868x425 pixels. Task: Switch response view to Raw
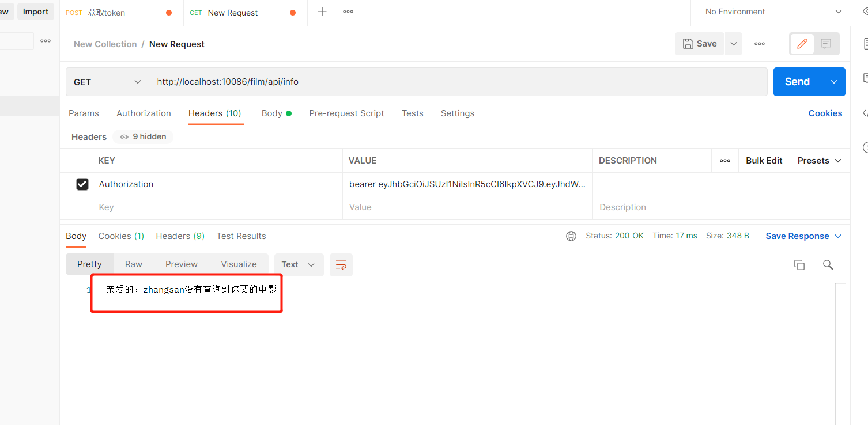134,264
